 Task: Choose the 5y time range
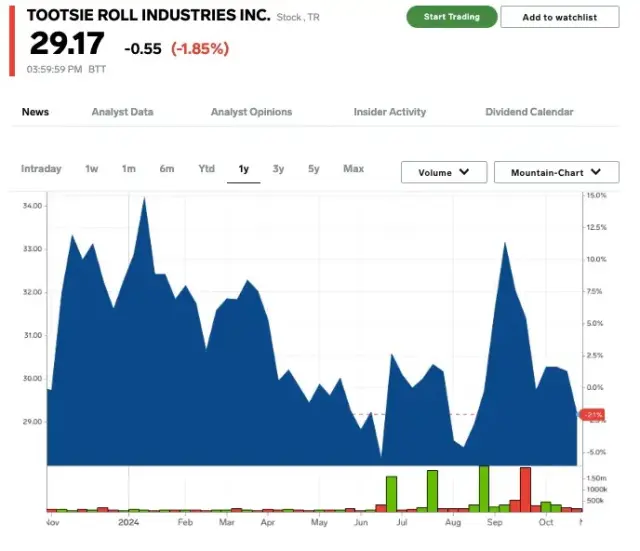click(x=314, y=169)
